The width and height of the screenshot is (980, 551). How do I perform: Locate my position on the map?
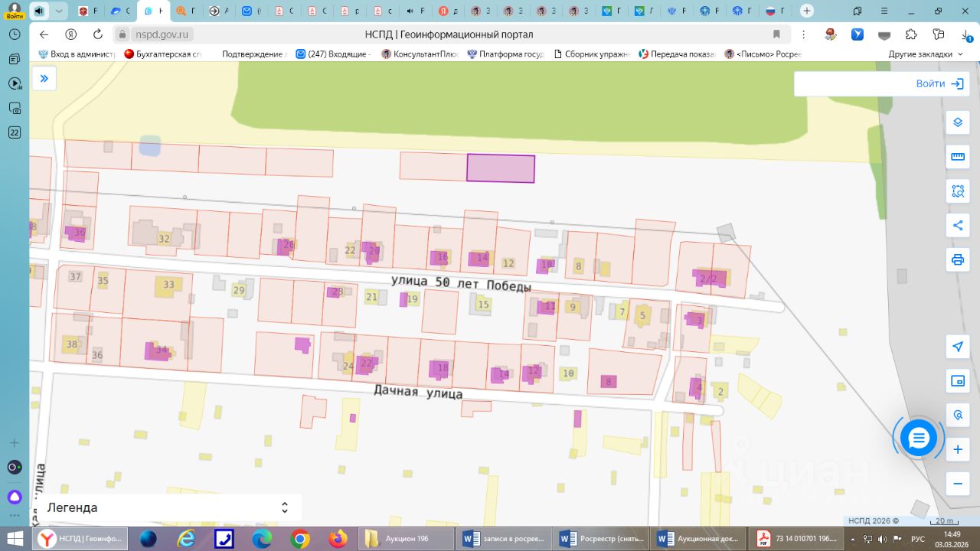point(957,347)
